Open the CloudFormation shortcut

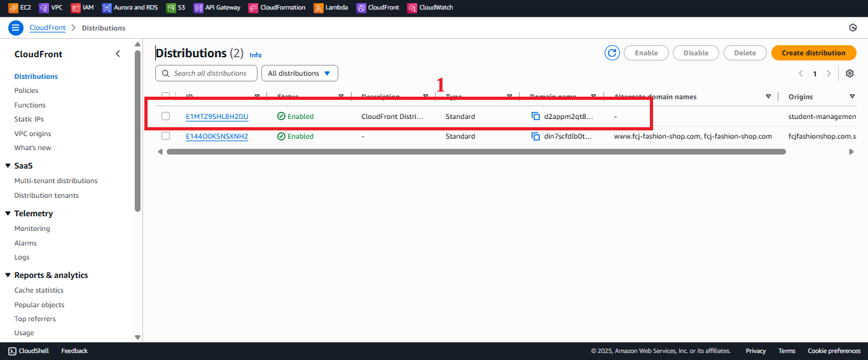pos(277,8)
